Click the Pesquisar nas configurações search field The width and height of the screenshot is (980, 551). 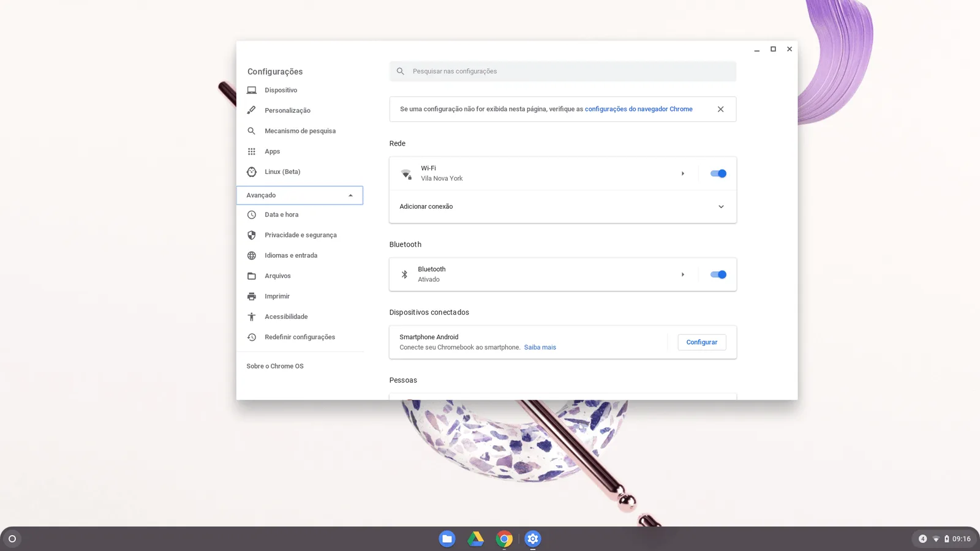point(562,71)
